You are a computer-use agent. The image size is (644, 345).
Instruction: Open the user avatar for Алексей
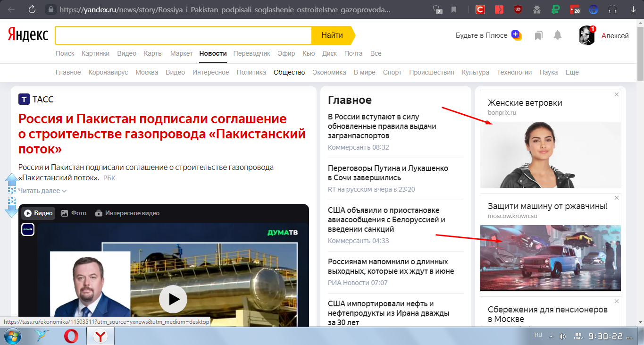click(x=587, y=35)
